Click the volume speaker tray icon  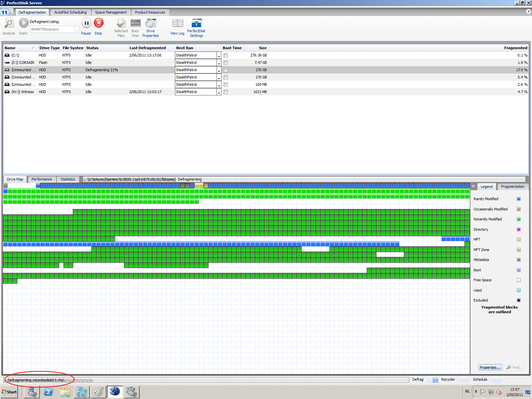point(499,392)
